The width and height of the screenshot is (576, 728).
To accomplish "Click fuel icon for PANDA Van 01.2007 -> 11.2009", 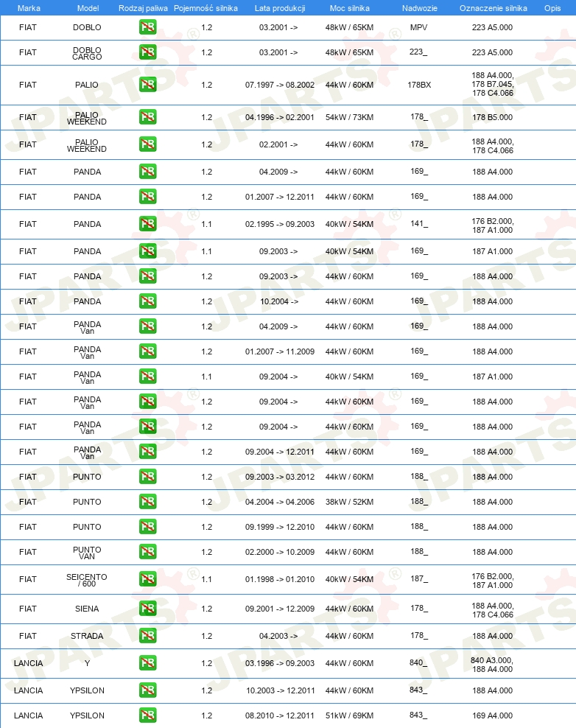I will click(147, 351).
